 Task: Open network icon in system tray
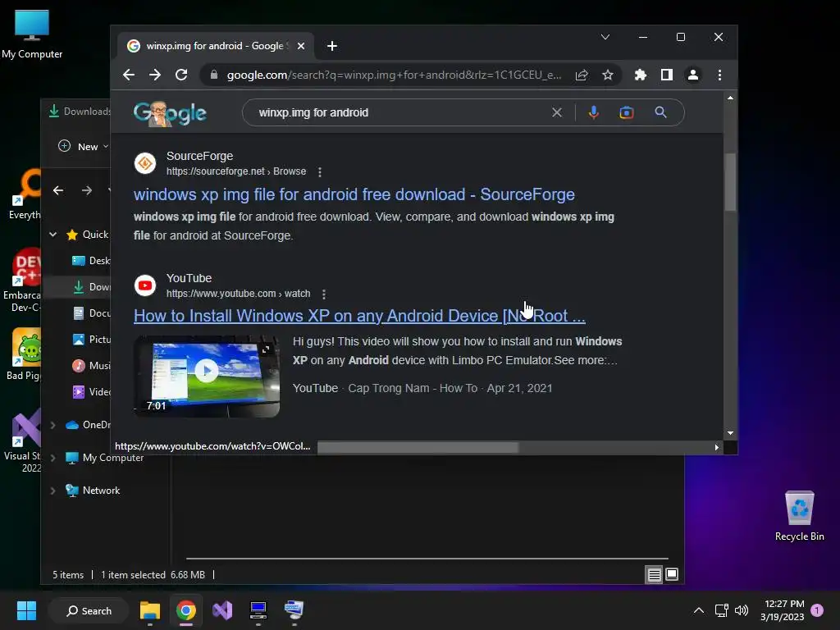(721, 610)
